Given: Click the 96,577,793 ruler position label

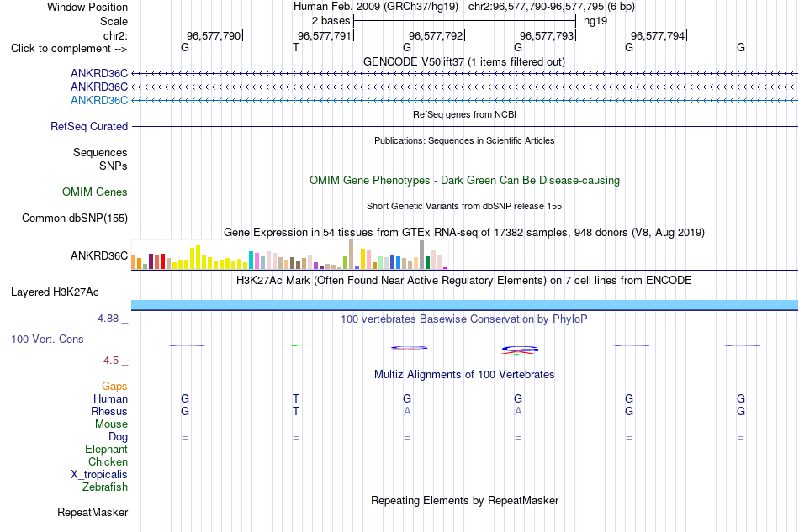Looking at the screenshot, I should pyautogui.click(x=547, y=35).
